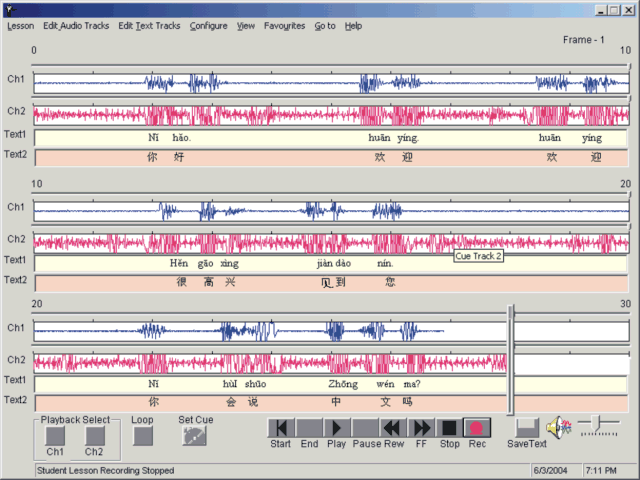Expand the Configure menu

208,26
